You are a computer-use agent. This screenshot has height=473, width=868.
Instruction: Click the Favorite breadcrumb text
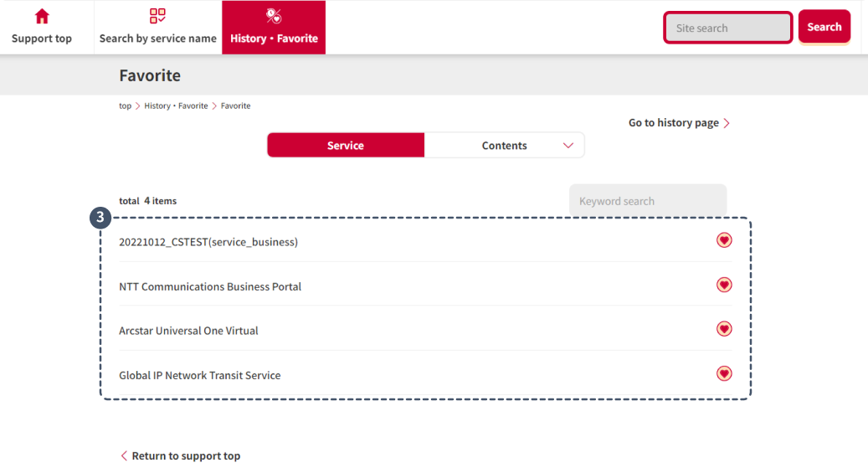(x=235, y=105)
